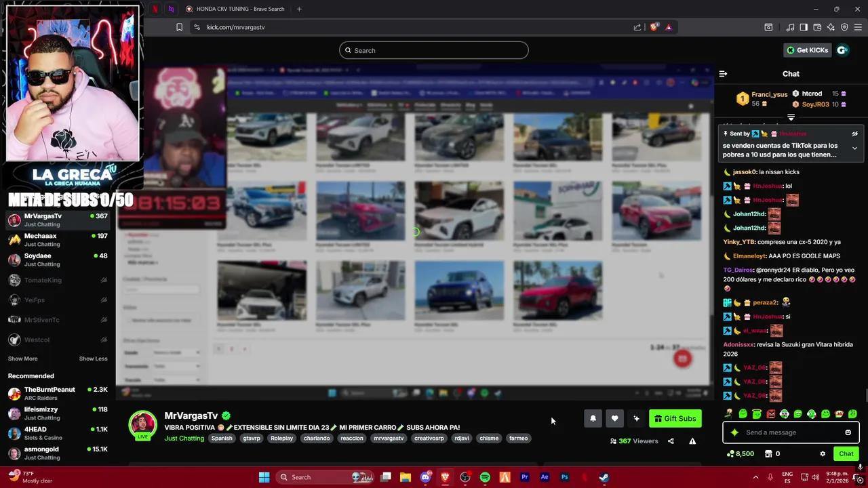This screenshot has width=868, height=488.
Task: Click the Roleplay tag
Action: coord(282,439)
